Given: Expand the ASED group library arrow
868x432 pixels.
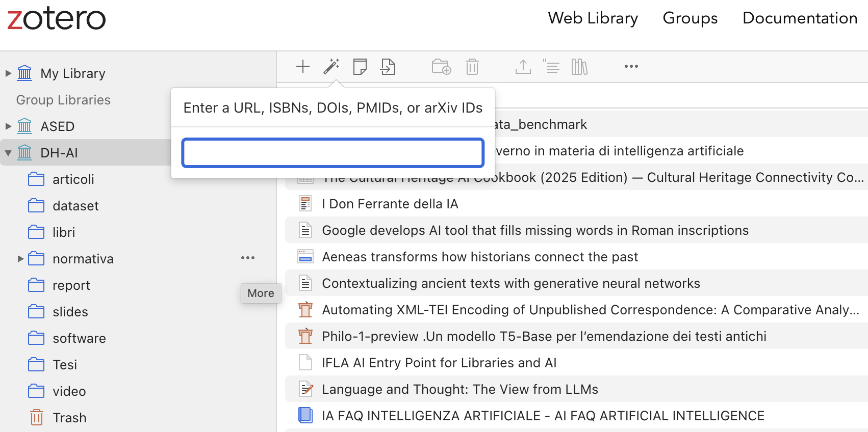Looking at the screenshot, I should click(8, 126).
